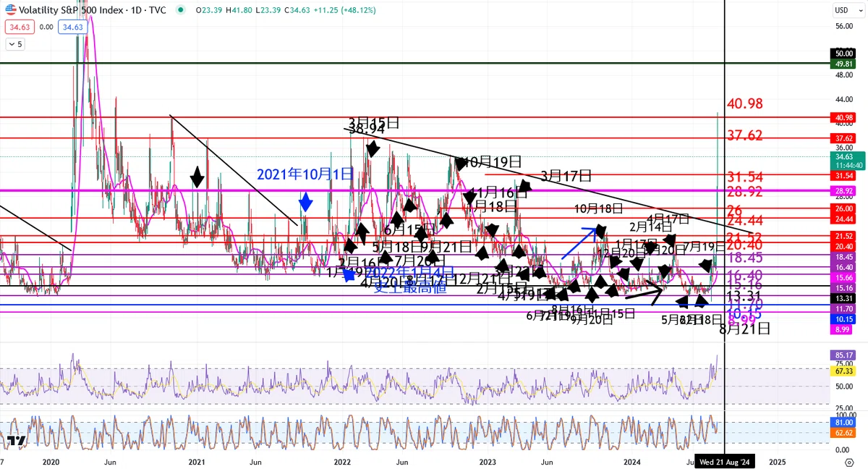Select the 10月19日 text annotation
Image resolution: width=868 pixels, height=469 pixels.
pos(492,161)
